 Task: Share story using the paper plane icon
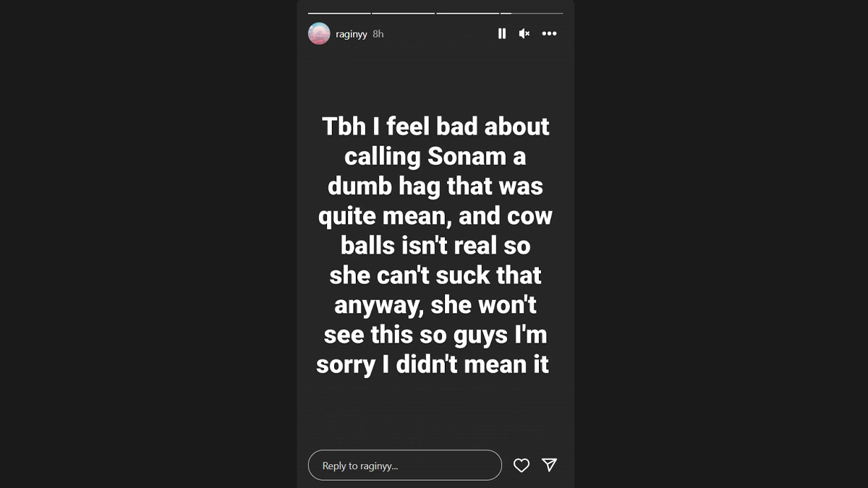[x=550, y=465]
